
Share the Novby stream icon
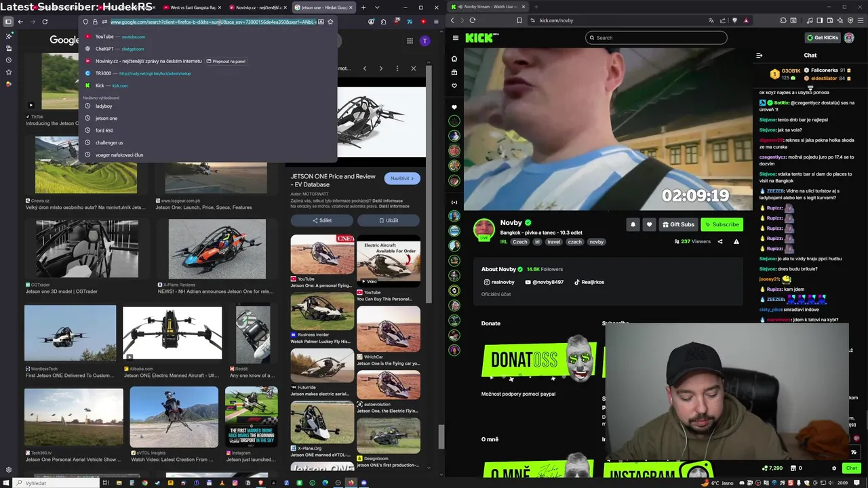[720, 241]
